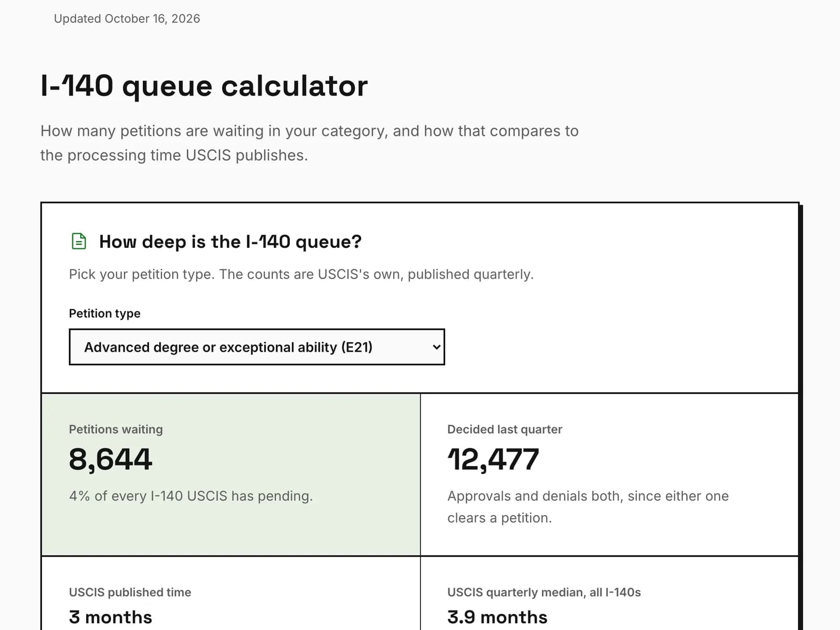This screenshot has width=840, height=630.
Task: Click the 'Petitions waiting' label
Action: [x=115, y=429]
